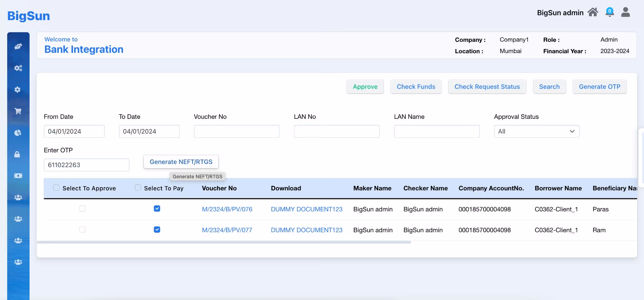
Task: Click the horizontal table scrollbar
Action: click(224, 242)
